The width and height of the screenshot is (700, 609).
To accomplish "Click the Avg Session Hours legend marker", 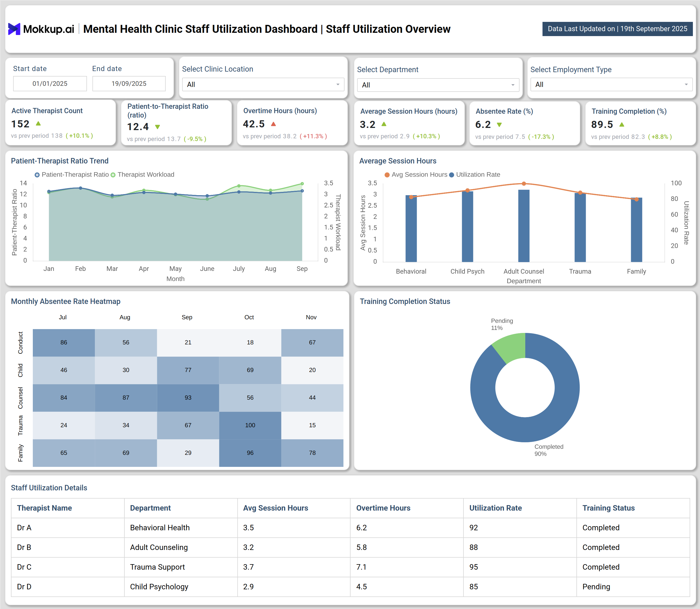I will (387, 175).
